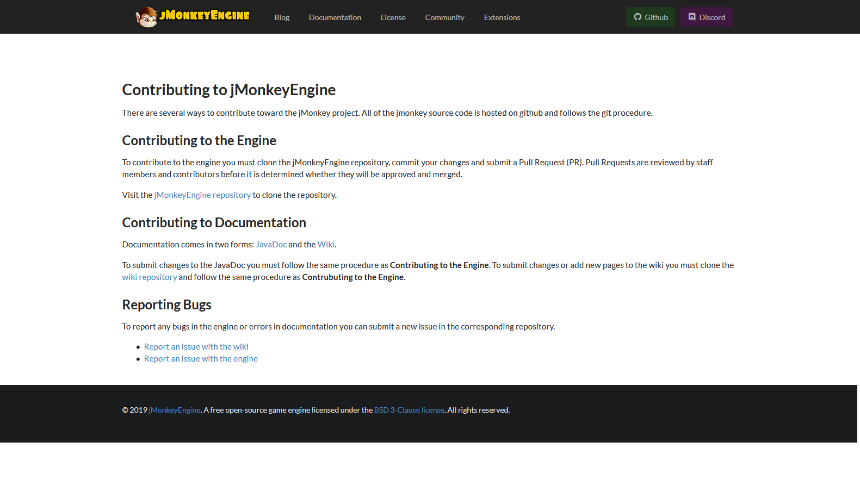Click the Contributing to jMonkeyEngine heading

tap(229, 90)
